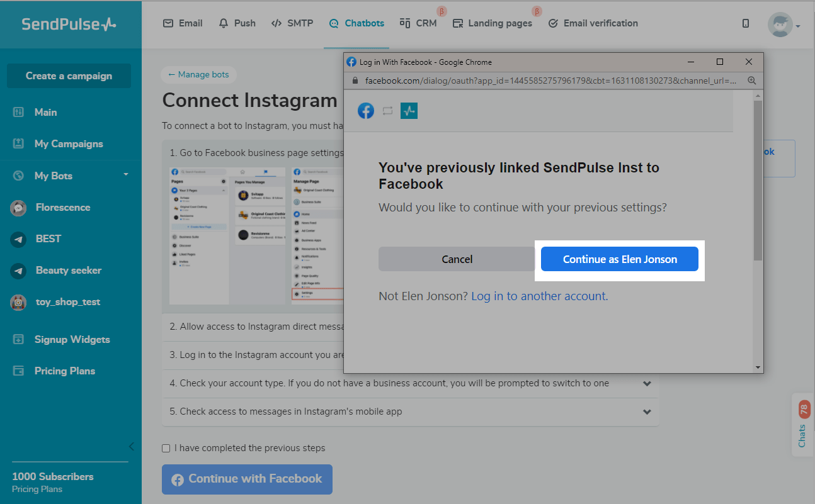
Task: Check 'I have completed the previous steps'
Action: coord(166,449)
